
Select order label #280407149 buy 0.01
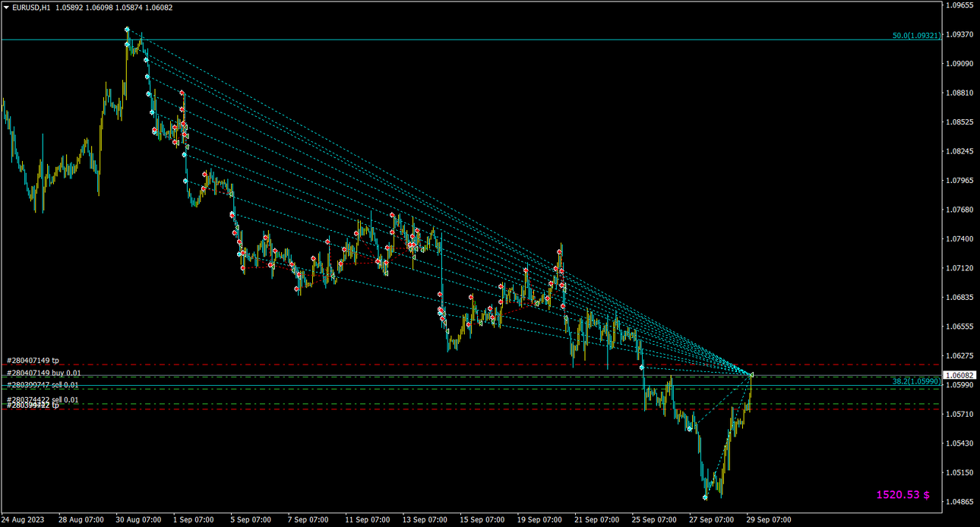[43, 374]
